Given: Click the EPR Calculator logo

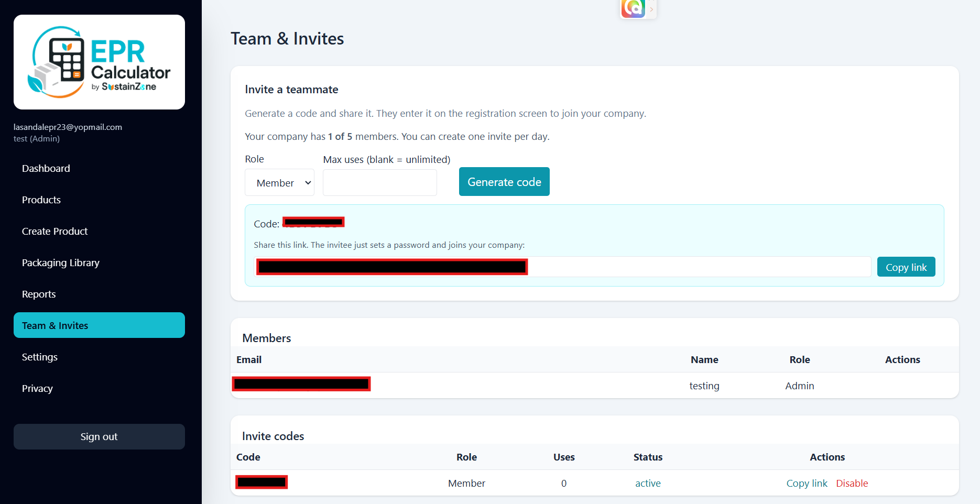Looking at the screenshot, I should [99, 62].
